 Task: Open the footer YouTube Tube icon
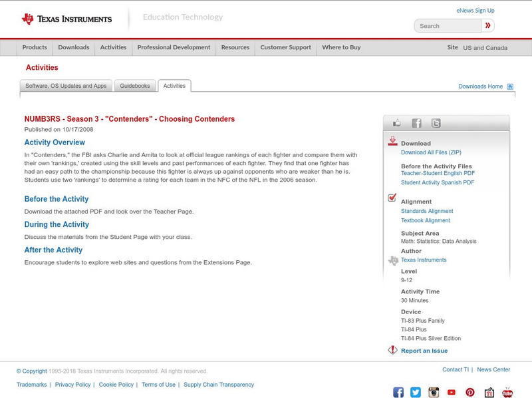(x=507, y=392)
